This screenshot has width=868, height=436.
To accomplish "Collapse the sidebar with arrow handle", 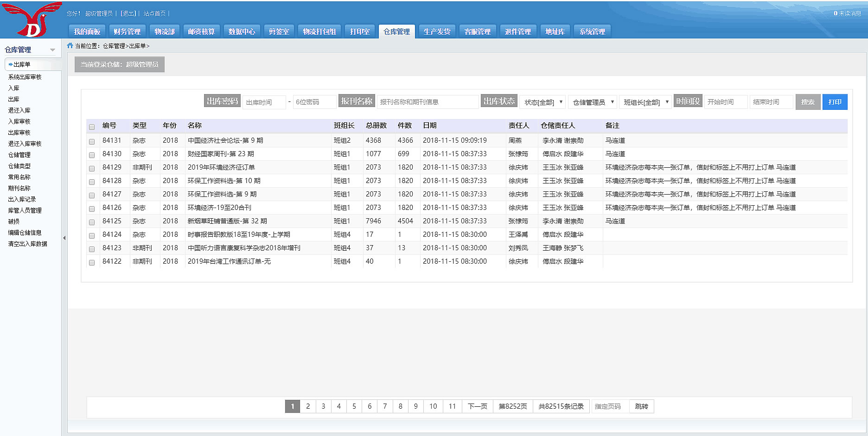I will (x=64, y=238).
